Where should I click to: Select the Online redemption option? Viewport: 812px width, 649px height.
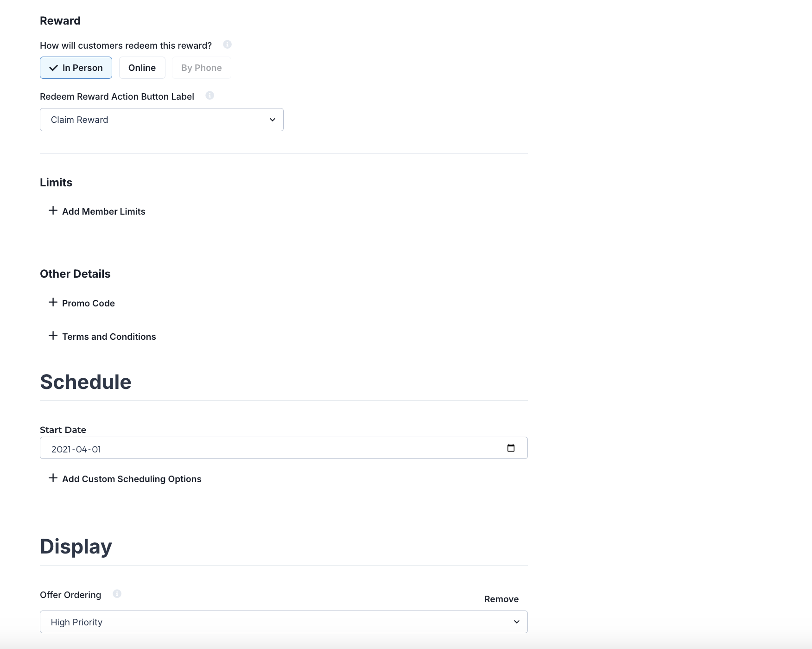[142, 68]
